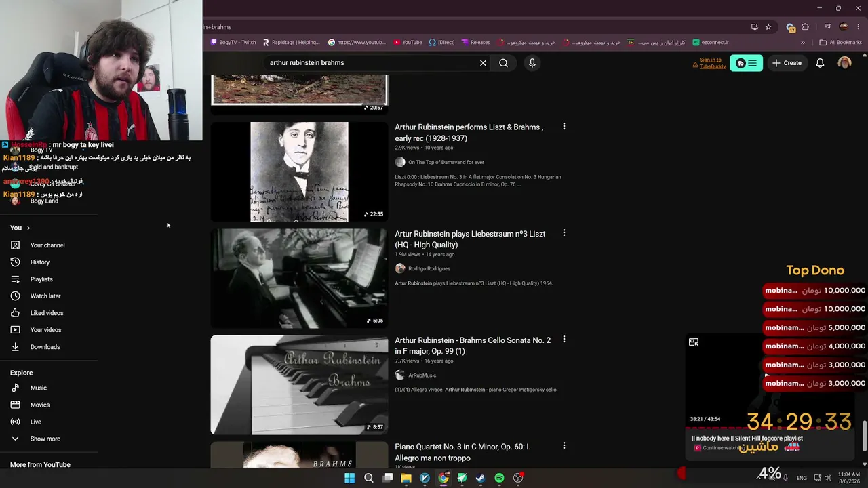Open title 'Arthur Rubinstein performs Liszt & Brahms'
868x488 pixels.
click(469, 133)
